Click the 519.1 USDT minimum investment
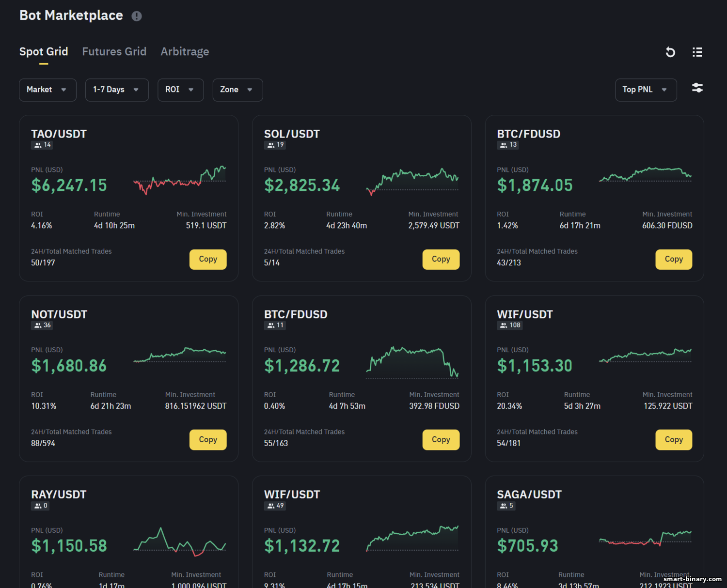Screen dimensions: 727x588 (206, 226)
